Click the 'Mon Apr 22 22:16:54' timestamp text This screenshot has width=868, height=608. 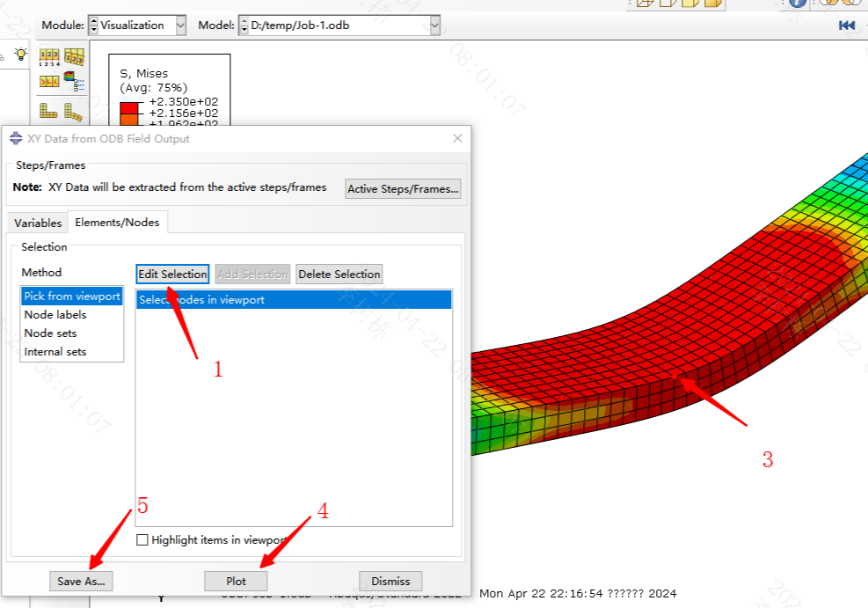tap(542, 594)
